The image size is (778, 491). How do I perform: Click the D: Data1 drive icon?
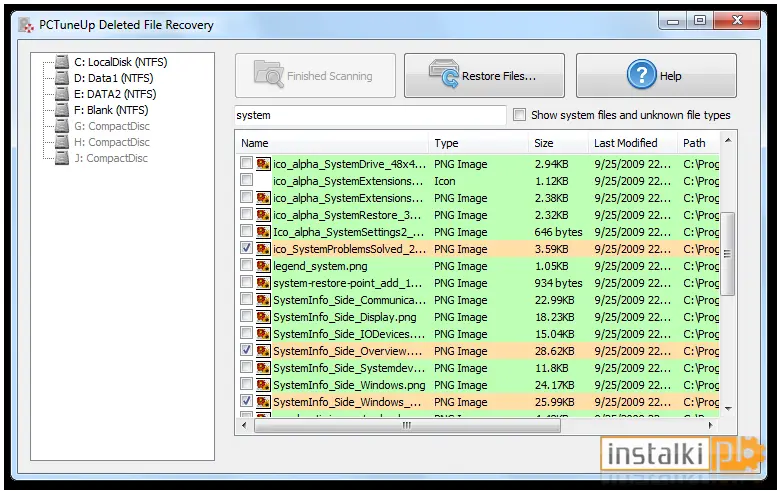(x=62, y=78)
